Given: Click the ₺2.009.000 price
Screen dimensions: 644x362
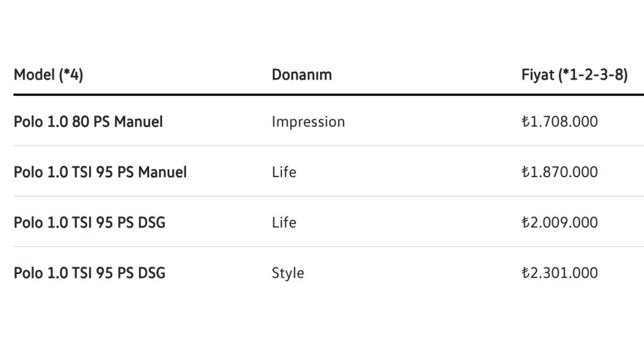Looking at the screenshot, I should point(560,223).
